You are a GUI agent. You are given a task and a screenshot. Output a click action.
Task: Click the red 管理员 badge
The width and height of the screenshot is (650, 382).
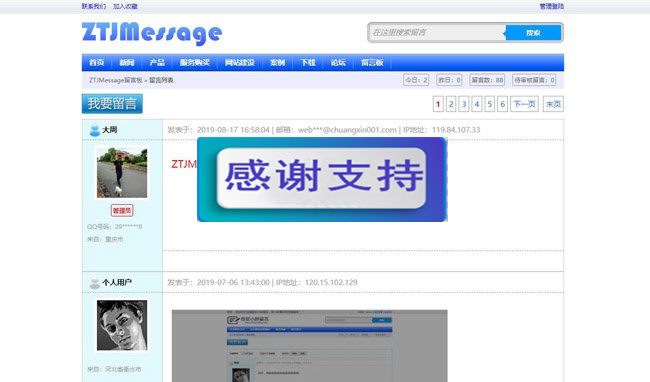[122, 210]
